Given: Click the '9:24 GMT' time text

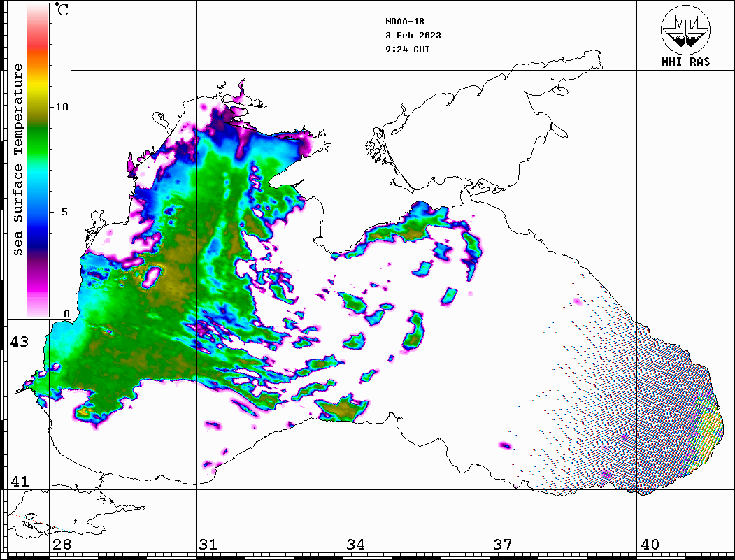Looking at the screenshot, I should [407, 49].
